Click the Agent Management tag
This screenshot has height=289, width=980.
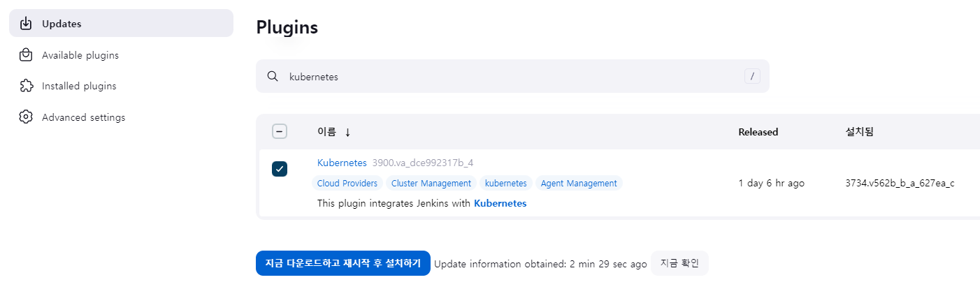pos(579,183)
